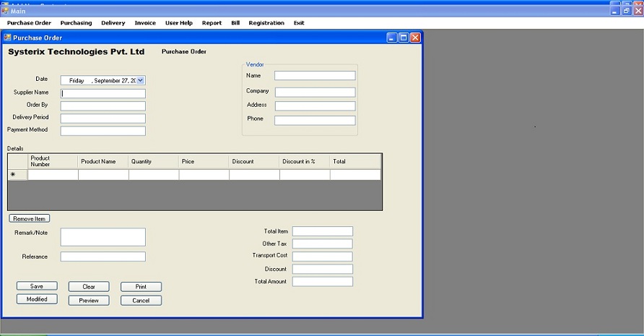Open the Delivery menu
Screen dimensions: 644x336
tap(113, 23)
